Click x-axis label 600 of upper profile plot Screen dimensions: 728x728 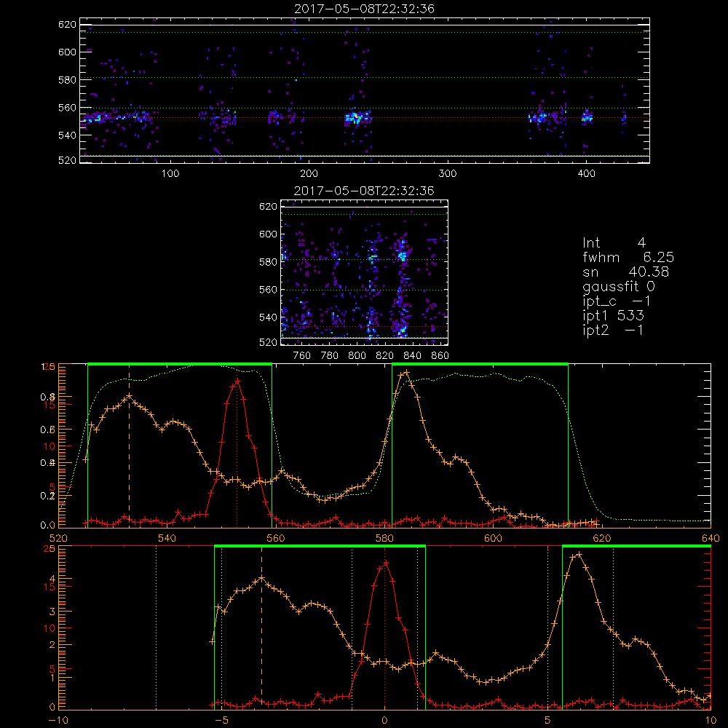[x=493, y=538]
